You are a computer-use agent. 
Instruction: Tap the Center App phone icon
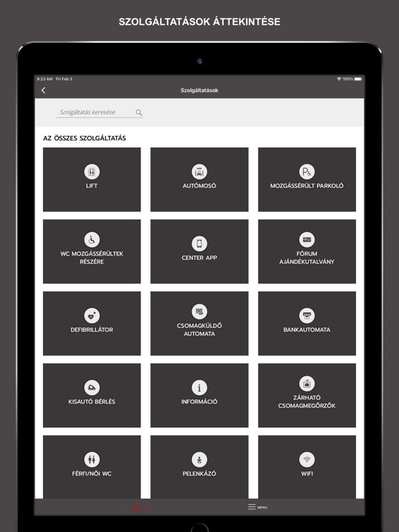199,244
